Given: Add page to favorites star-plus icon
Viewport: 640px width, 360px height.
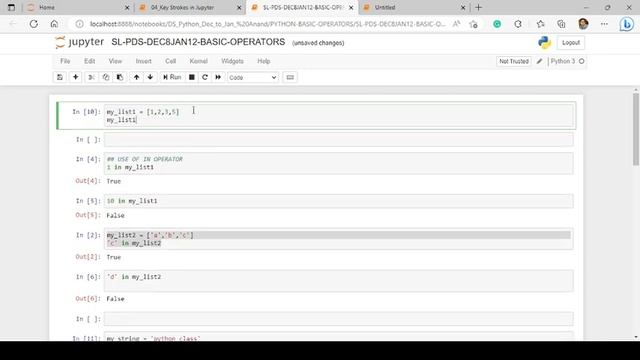Looking at the screenshot, I should tap(473, 24).
